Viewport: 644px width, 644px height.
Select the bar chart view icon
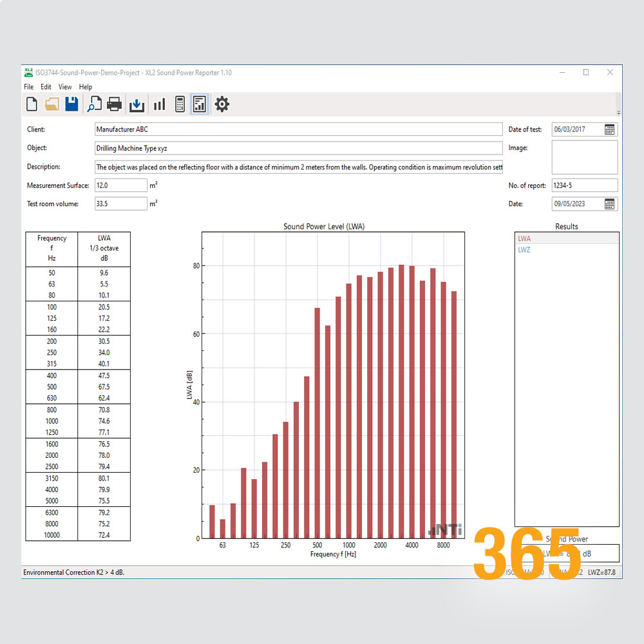(x=159, y=104)
